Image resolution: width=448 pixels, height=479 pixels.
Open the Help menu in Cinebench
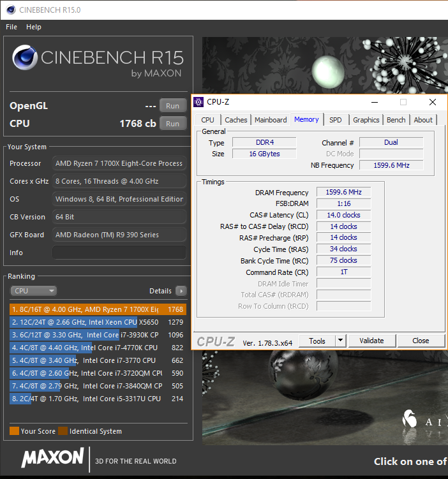click(34, 27)
